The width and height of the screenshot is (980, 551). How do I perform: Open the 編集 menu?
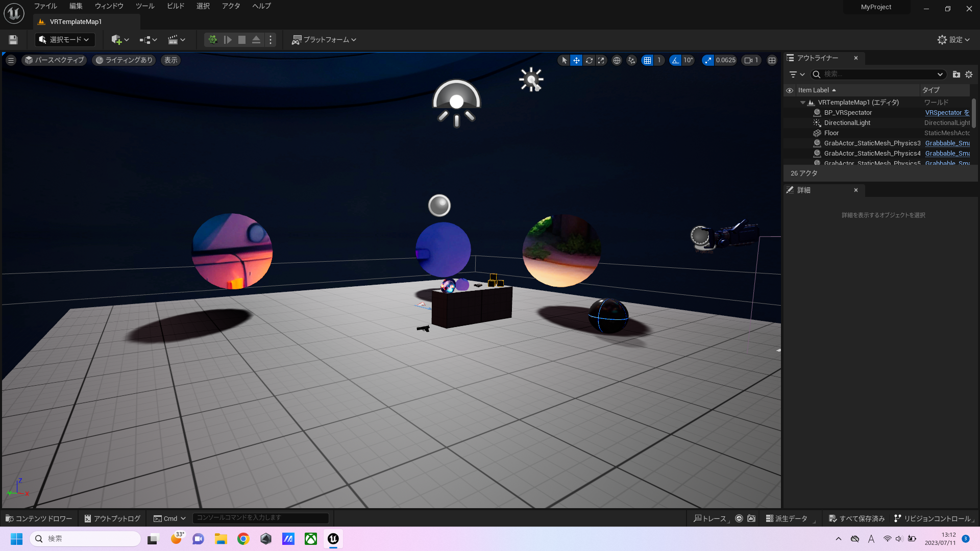tap(76, 6)
